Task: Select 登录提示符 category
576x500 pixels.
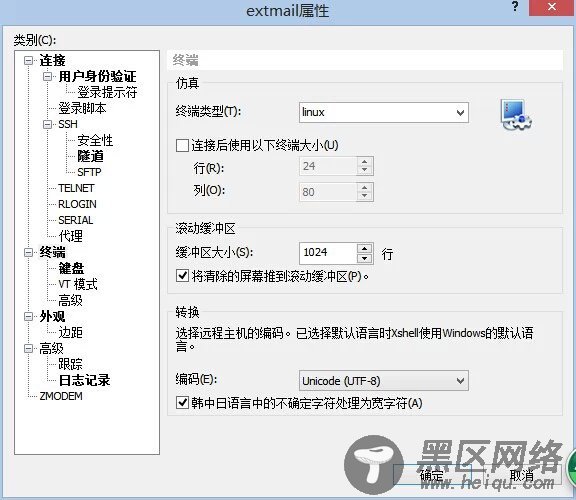Action: tap(107, 92)
